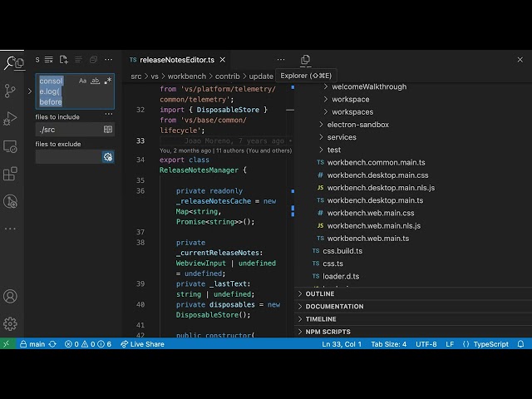Toggle search details ellipsis above files to include
Image resolution: width=532 pixels, height=399 pixels.
tap(109, 114)
